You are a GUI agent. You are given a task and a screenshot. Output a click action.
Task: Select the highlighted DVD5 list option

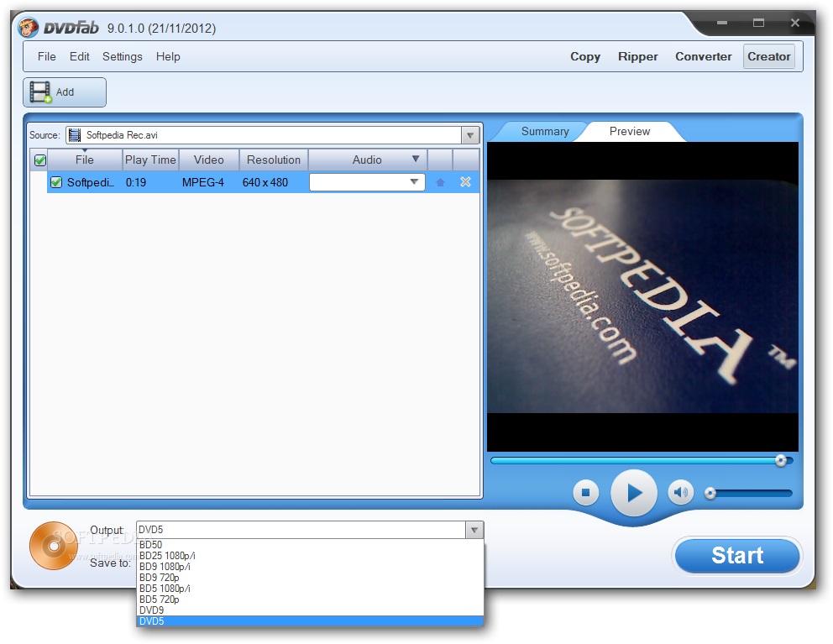pos(310,621)
